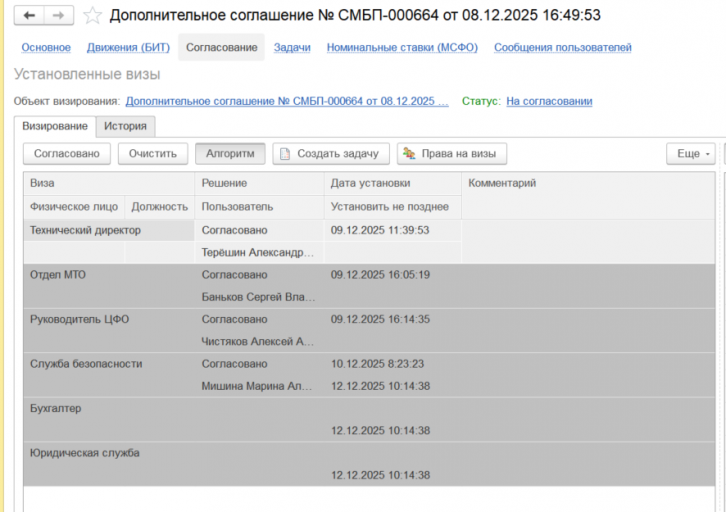726x512 pixels.
Task: Open Сообщения пользователей section
Action: tap(563, 47)
